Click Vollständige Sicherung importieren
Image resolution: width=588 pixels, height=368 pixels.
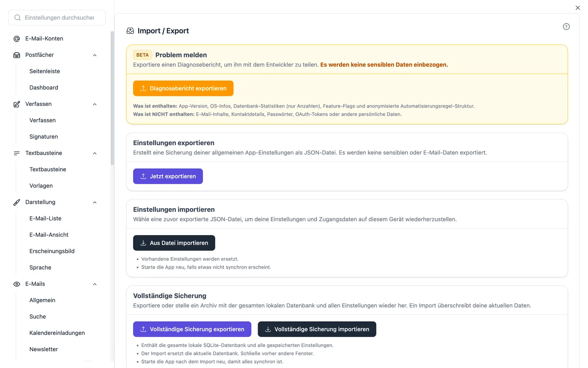tap(317, 329)
